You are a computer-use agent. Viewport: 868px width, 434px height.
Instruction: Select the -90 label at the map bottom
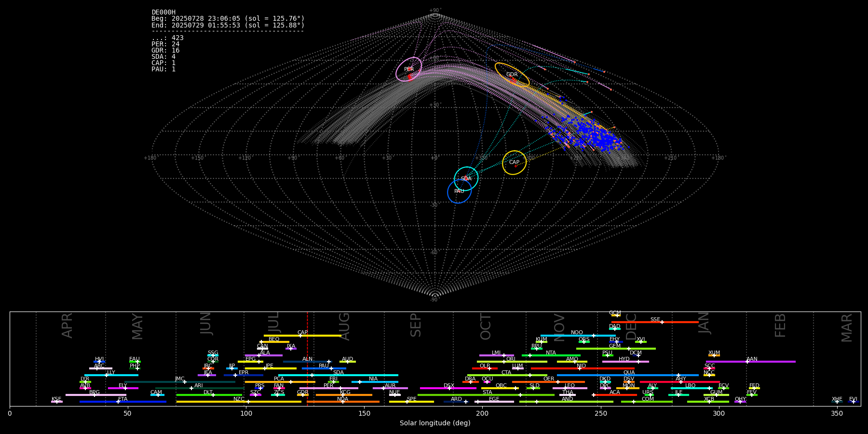(x=434, y=300)
